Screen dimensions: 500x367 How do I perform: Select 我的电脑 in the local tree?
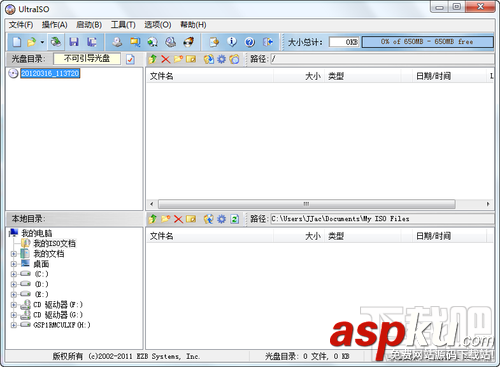(x=37, y=233)
